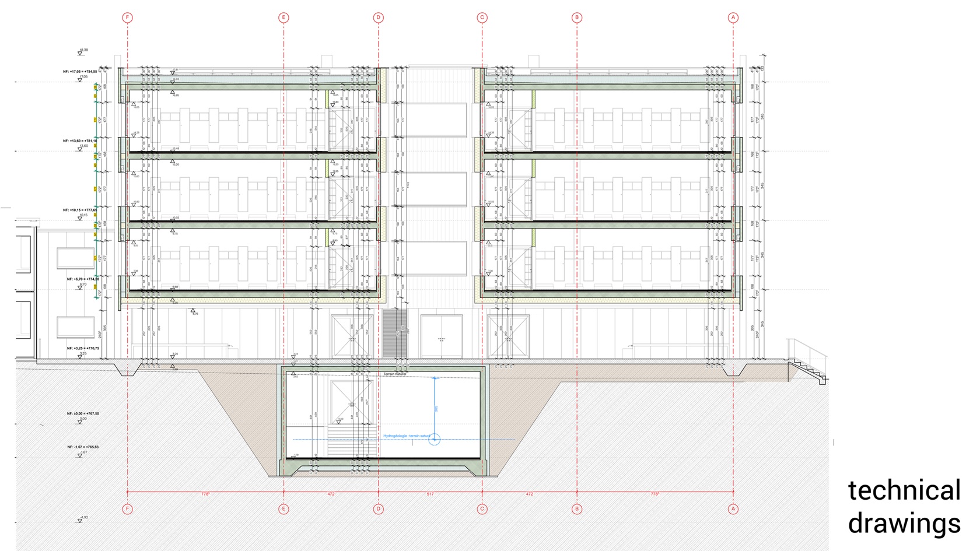
Task: Click the 517 dimension between axes D and C
Action: coord(430,494)
